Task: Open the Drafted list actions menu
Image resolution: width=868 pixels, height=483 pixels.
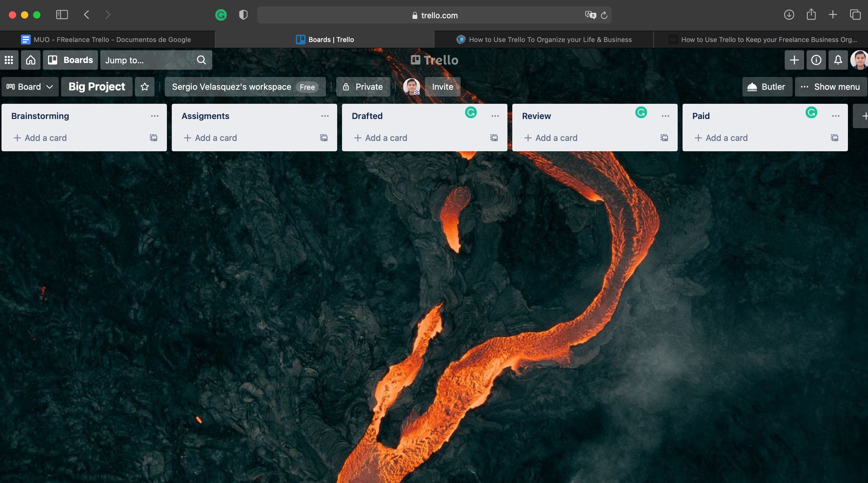Action: pyautogui.click(x=495, y=116)
